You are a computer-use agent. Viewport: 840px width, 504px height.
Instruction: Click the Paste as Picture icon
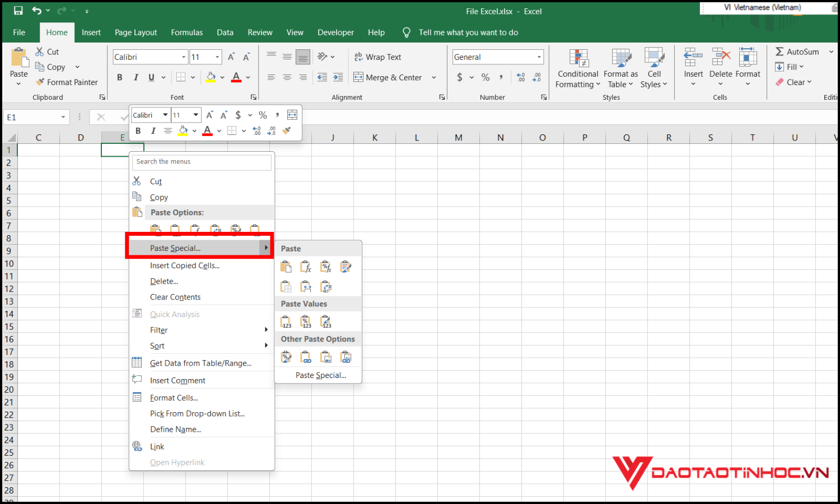pos(326,357)
